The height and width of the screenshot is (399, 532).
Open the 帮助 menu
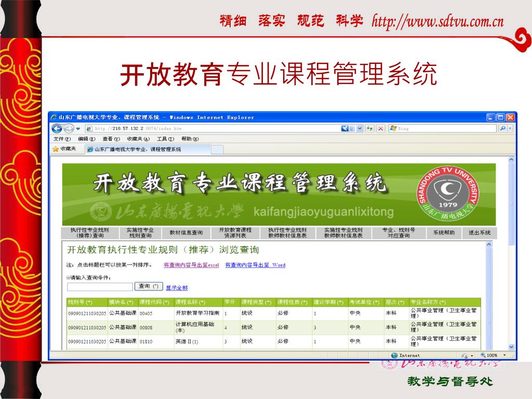(x=190, y=139)
